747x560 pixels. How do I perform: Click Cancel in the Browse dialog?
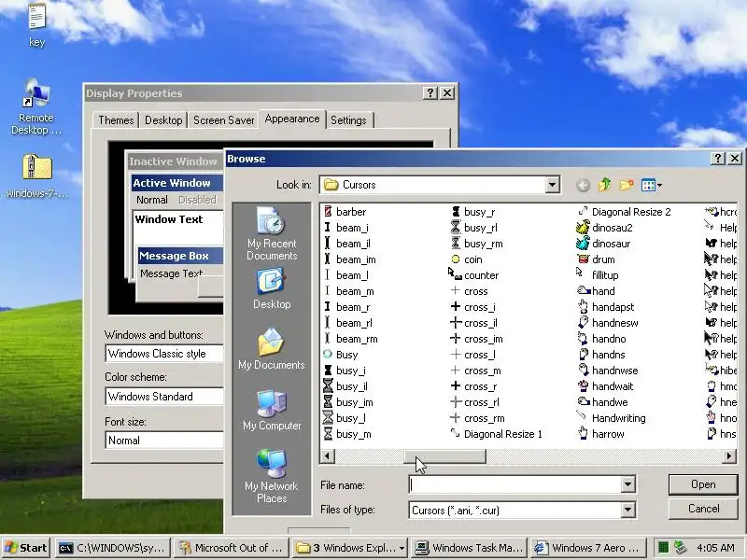[x=703, y=509]
